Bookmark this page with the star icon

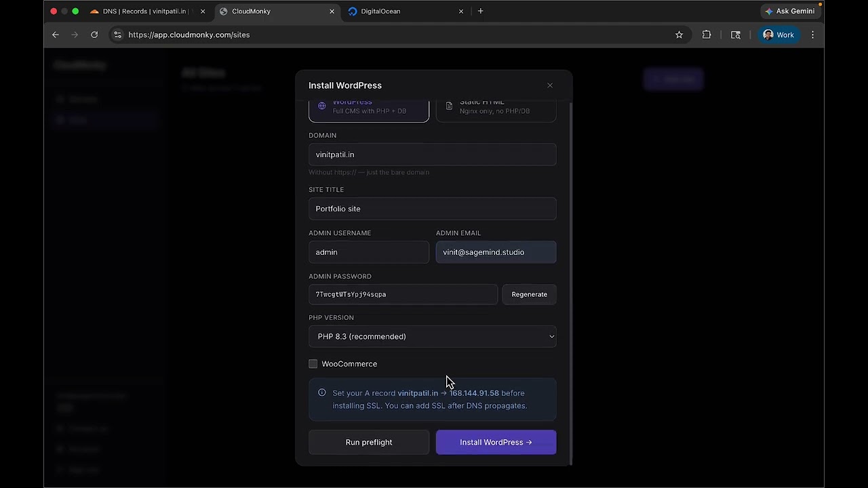[x=679, y=35]
